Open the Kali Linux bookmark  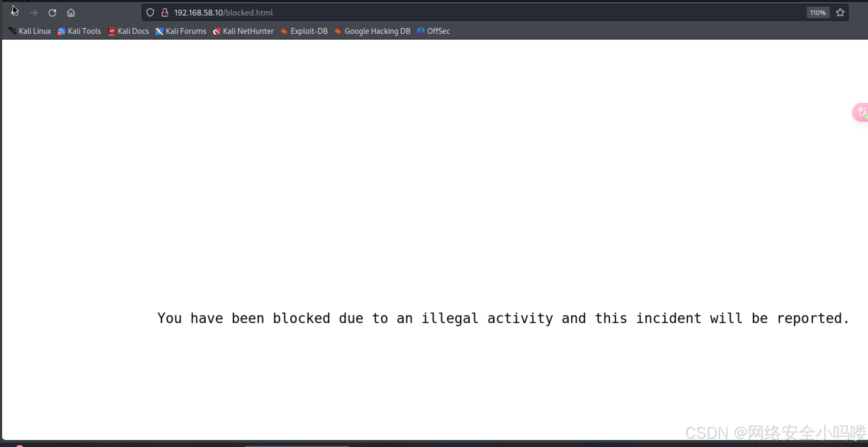pos(30,31)
